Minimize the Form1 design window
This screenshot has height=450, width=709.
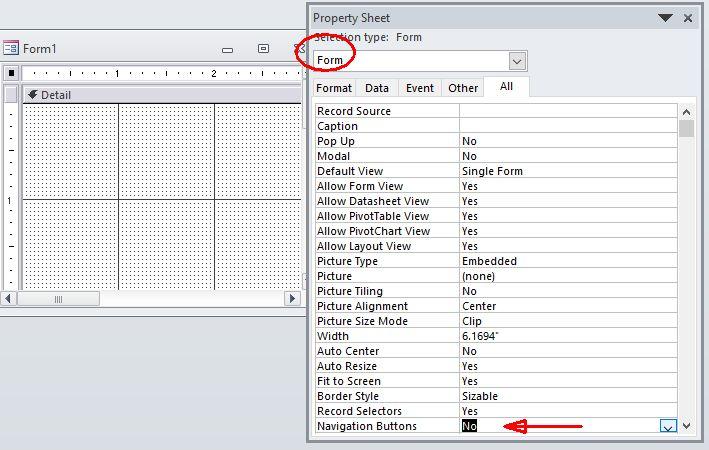(228, 49)
